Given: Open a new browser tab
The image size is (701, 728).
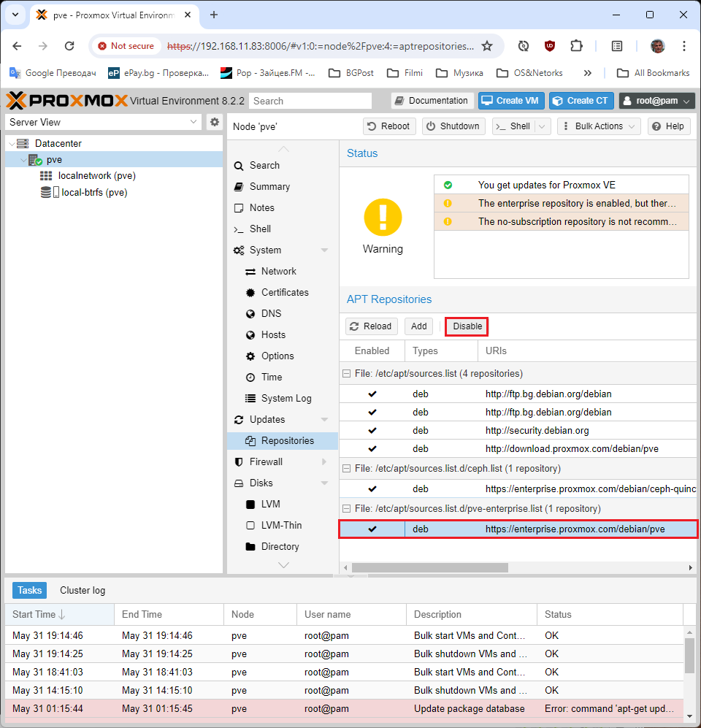Looking at the screenshot, I should pyautogui.click(x=213, y=15).
